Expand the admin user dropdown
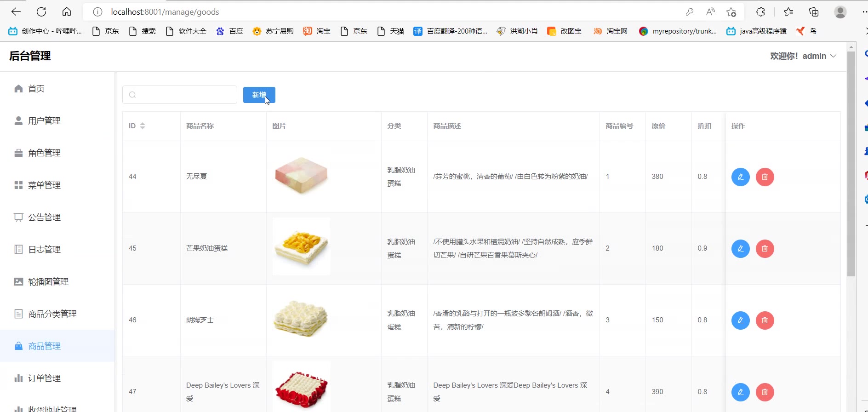This screenshot has height=412, width=868. (803, 56)
